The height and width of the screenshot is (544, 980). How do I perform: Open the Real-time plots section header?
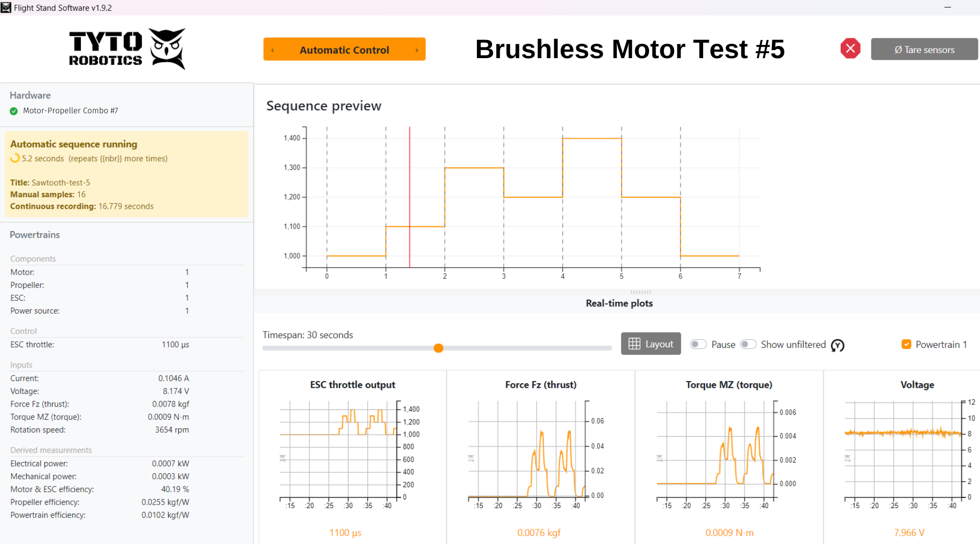pos(619,303)
